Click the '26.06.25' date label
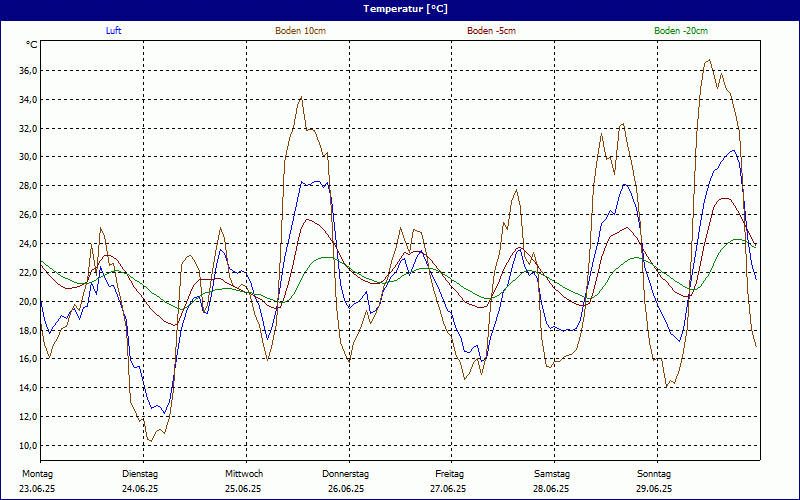The height and width of the screenshot is (500, 800). (x=346, y=489)
